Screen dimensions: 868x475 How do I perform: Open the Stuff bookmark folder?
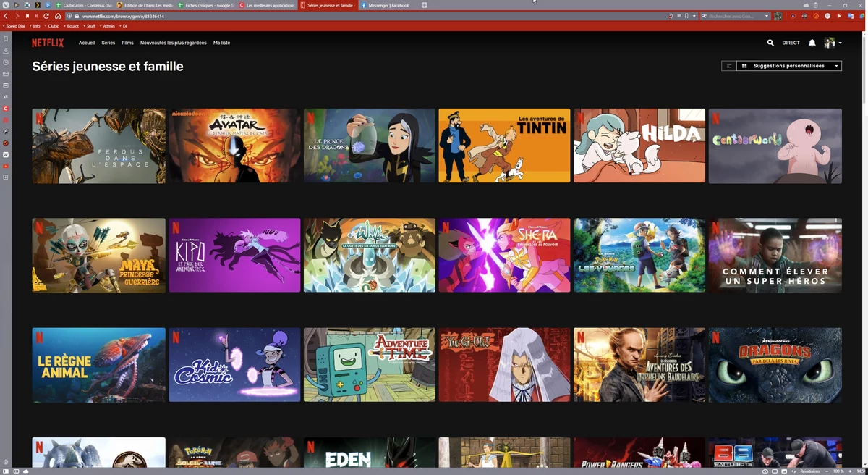[x=89, y=26]
